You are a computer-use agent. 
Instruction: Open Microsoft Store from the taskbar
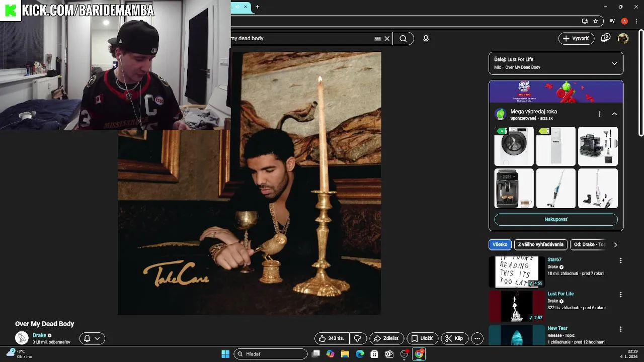tap(374, 354)
